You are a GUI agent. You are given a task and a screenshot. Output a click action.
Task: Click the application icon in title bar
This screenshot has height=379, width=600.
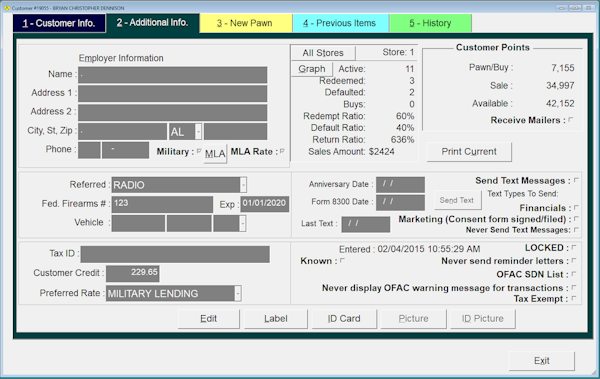click(x=7, y=8)
